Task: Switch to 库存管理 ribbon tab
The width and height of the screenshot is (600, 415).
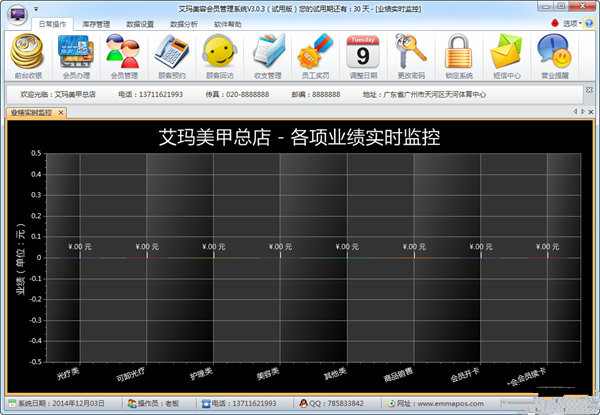Action: pos(96,22)
